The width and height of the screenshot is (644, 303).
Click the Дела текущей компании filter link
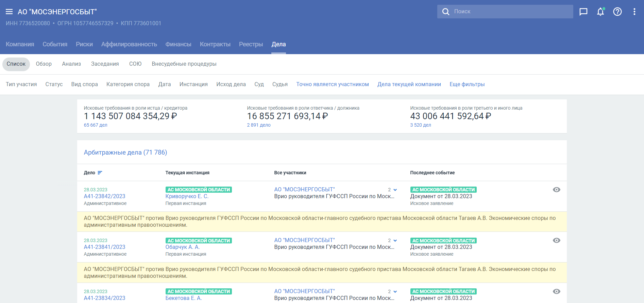point(409,84)
